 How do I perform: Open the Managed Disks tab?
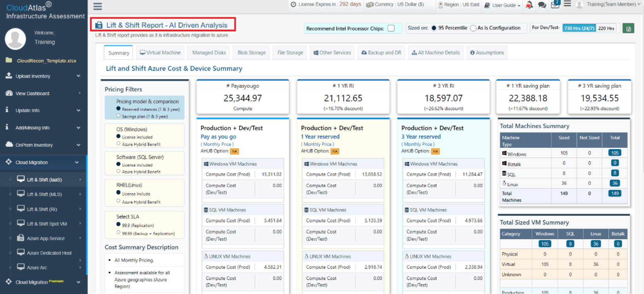coord(209,53)
